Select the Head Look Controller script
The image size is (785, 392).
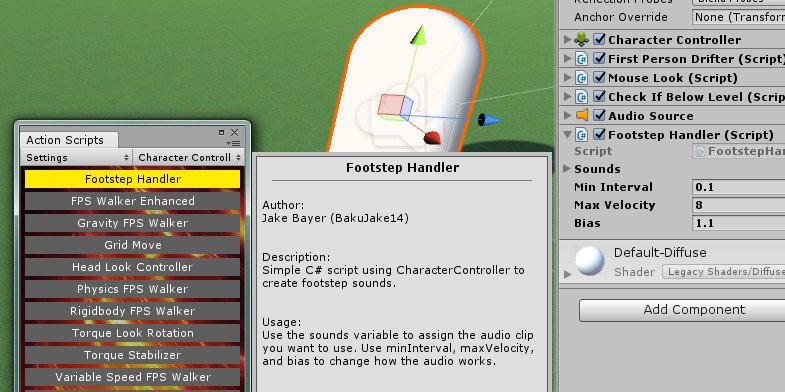pos(133,267)
